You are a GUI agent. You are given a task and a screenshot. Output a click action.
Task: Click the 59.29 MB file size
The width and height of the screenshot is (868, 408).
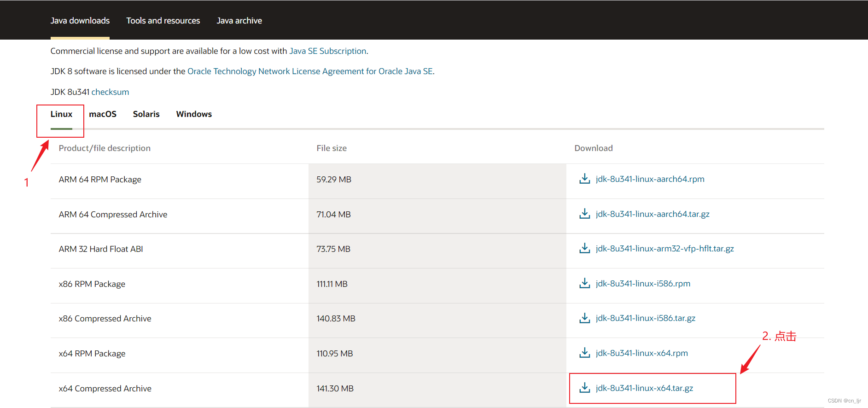[x=334, y=180]
